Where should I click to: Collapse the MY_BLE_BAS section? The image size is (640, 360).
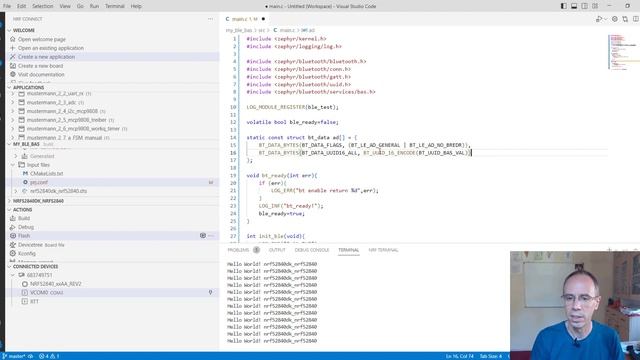coord(26,144)
